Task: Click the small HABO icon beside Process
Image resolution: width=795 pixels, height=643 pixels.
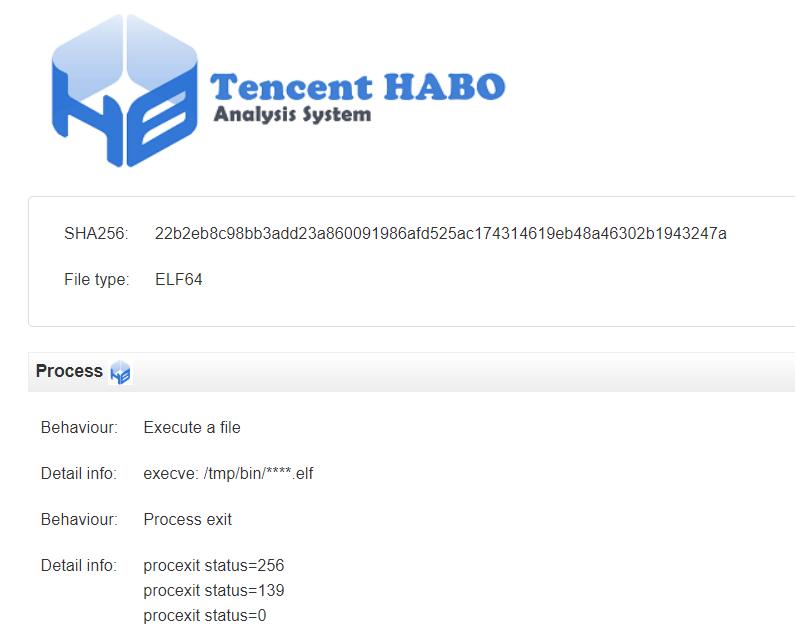Action: click(x=121, y=372)
